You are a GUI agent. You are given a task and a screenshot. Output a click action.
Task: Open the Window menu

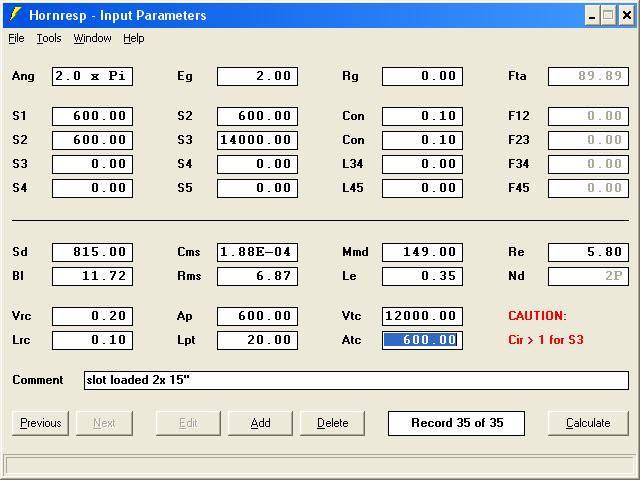[92, 38]
